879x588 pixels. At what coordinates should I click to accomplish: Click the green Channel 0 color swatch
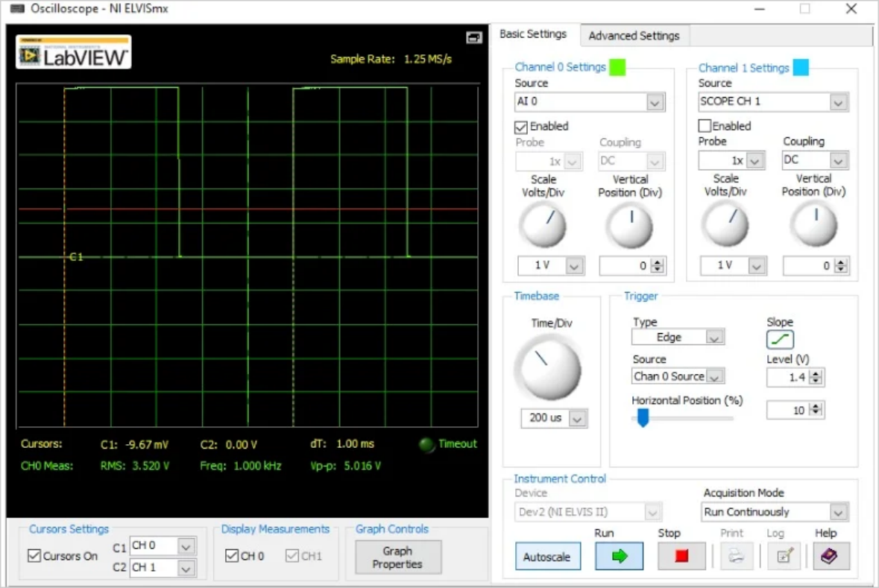(x=617, y=67)
